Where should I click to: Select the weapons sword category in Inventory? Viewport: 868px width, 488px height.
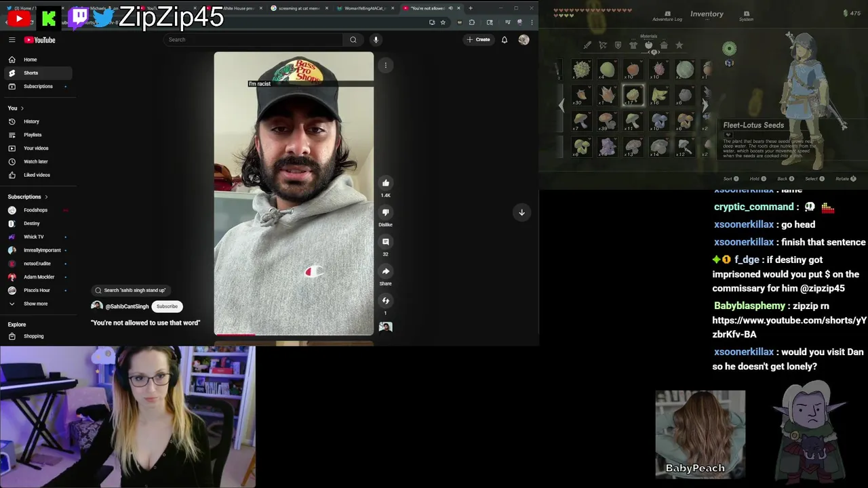[x=587, y=45]
